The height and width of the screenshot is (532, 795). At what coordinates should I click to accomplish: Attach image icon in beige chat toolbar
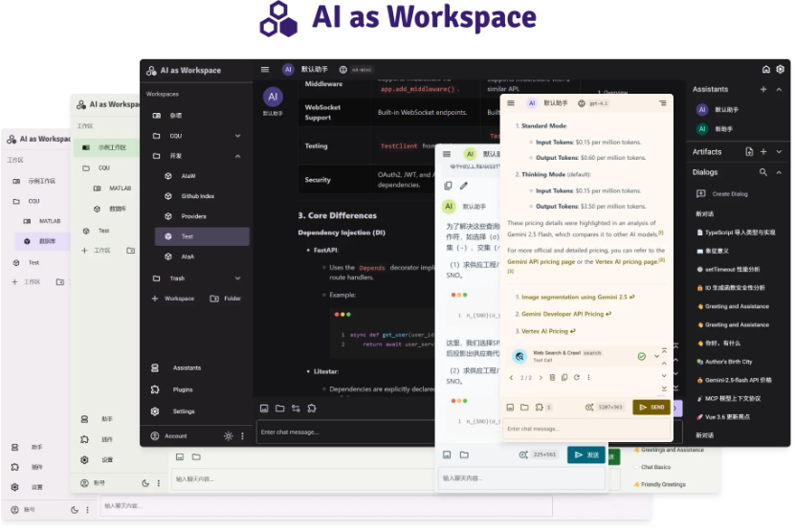click(511, 408)
